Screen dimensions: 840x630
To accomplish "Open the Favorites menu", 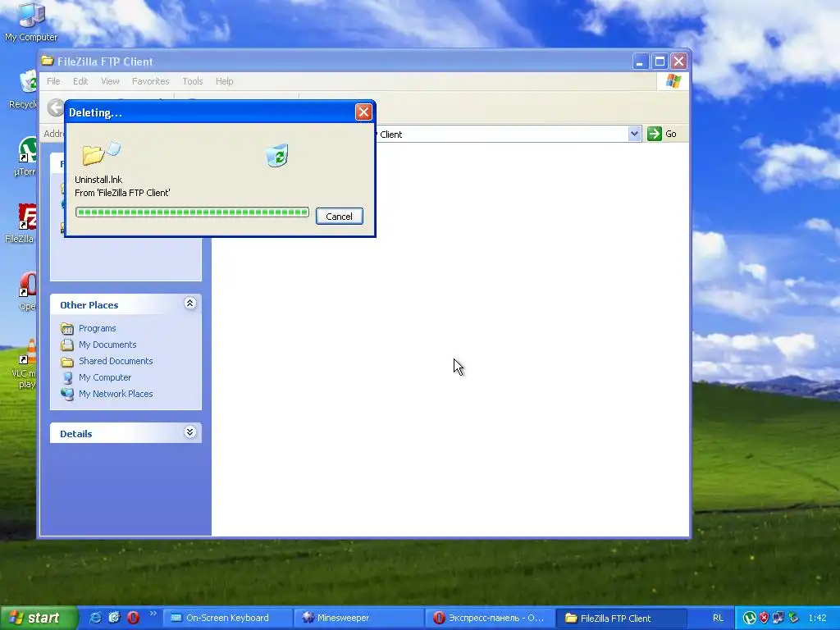I will tap(151, 81).
